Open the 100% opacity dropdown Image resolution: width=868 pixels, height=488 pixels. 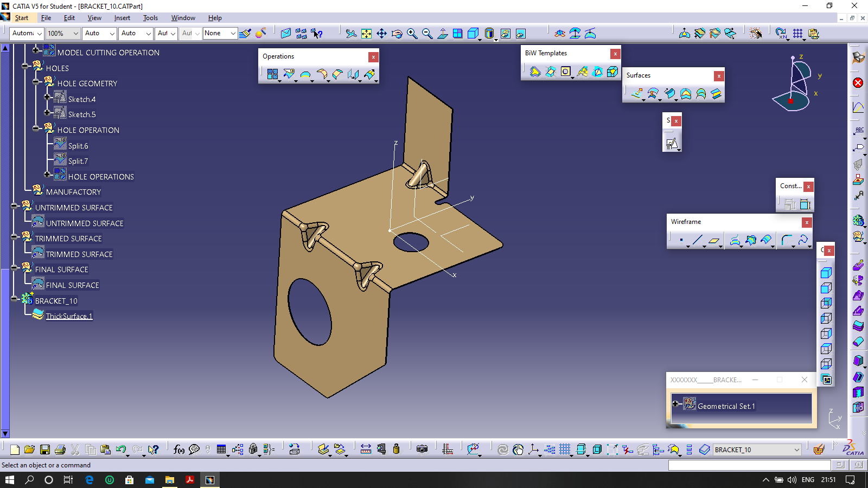(75, 34)
